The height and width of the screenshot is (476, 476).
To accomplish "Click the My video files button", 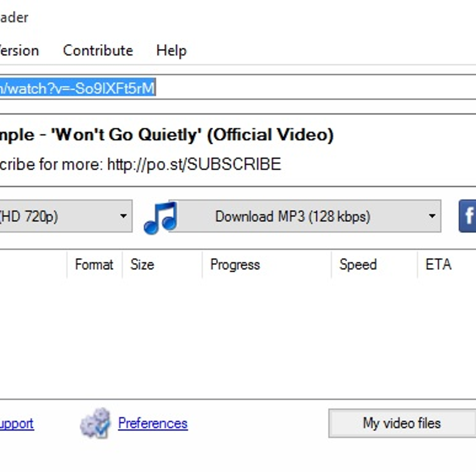I will point(402,423).
